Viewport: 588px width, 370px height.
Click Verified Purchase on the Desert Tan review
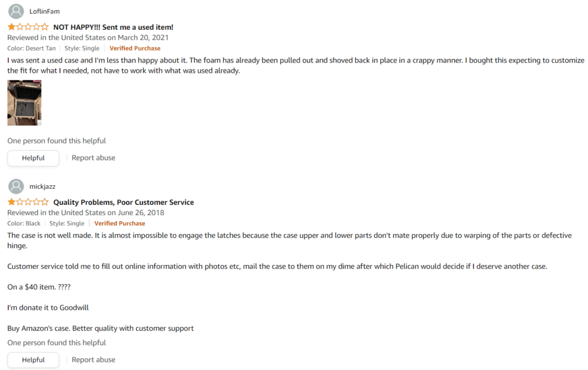(135, 48)
